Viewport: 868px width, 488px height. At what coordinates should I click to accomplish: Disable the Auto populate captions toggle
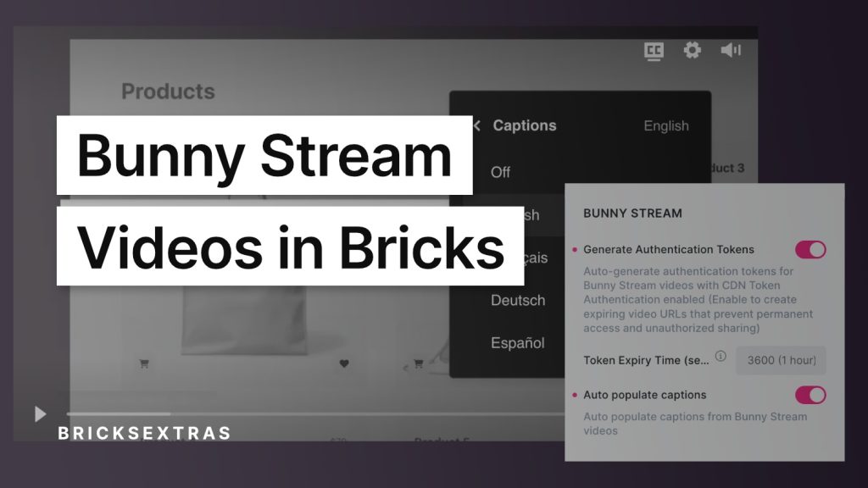click(810, 395)
